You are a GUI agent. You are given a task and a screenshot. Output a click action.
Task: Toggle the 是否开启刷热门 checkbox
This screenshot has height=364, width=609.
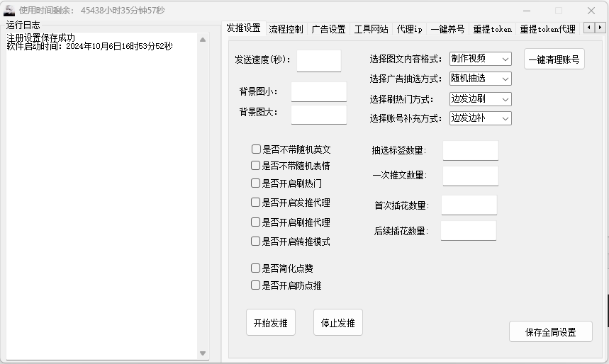click(x=256, y=183)
